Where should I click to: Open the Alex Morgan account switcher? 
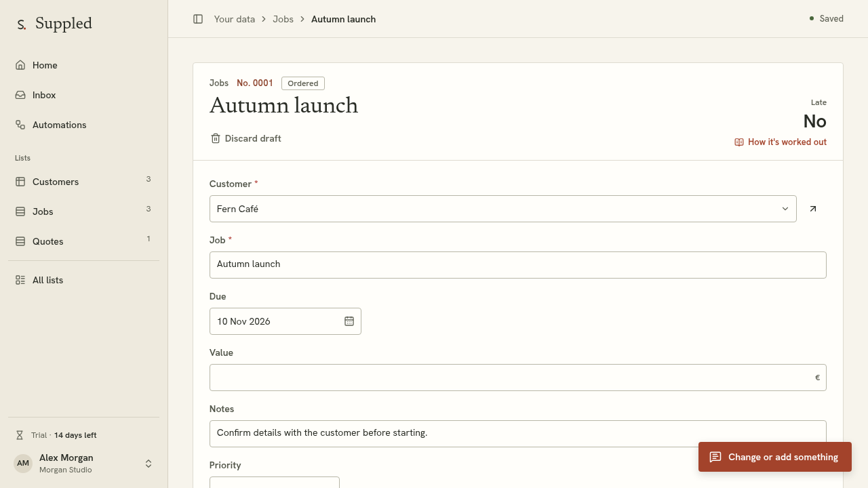[83, 464]
